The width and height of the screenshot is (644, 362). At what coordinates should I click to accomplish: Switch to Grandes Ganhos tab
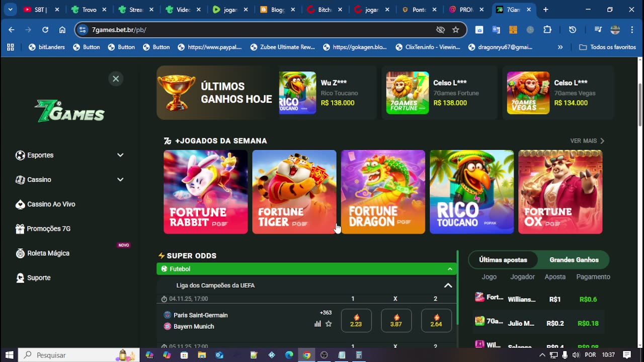pos(574,260)
